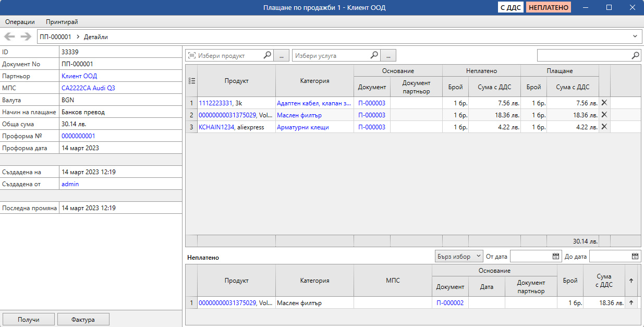Select the ID value 33339
This screenshot has width=644, height=327.
(x=70, y=52)
